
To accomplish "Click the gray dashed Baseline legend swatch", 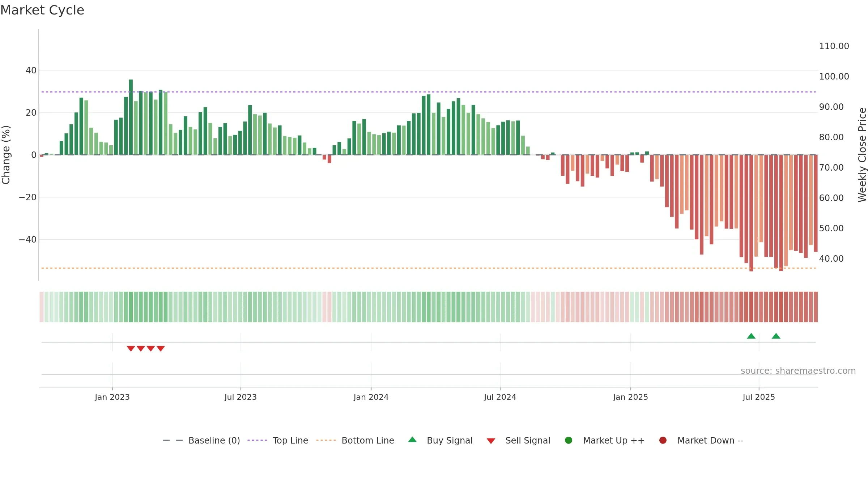I will pos(173,440).
